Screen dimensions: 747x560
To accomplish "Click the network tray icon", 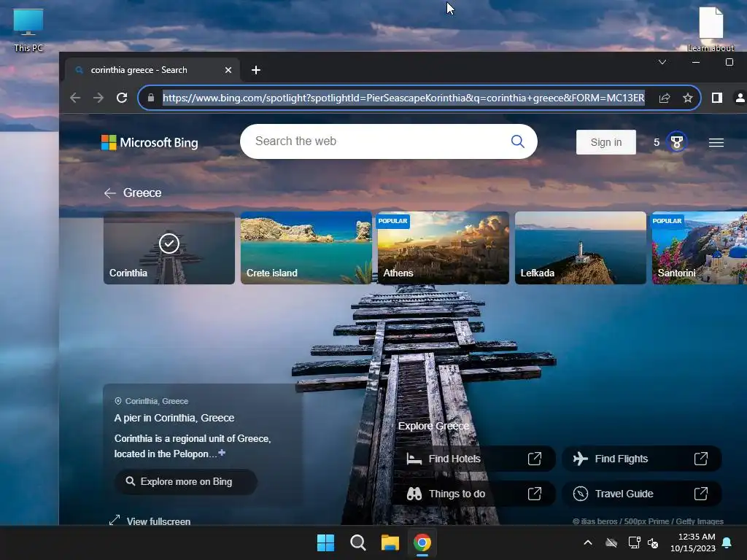I will (634, 542).
